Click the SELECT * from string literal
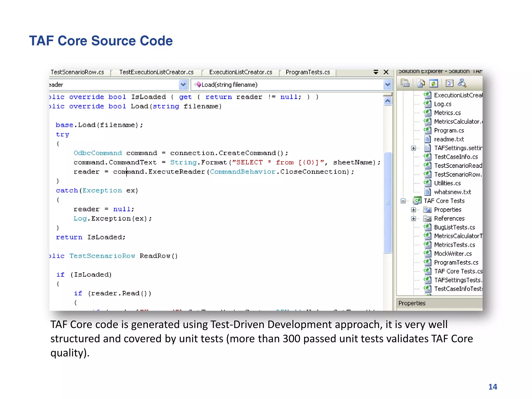 [x=278, y=162]
